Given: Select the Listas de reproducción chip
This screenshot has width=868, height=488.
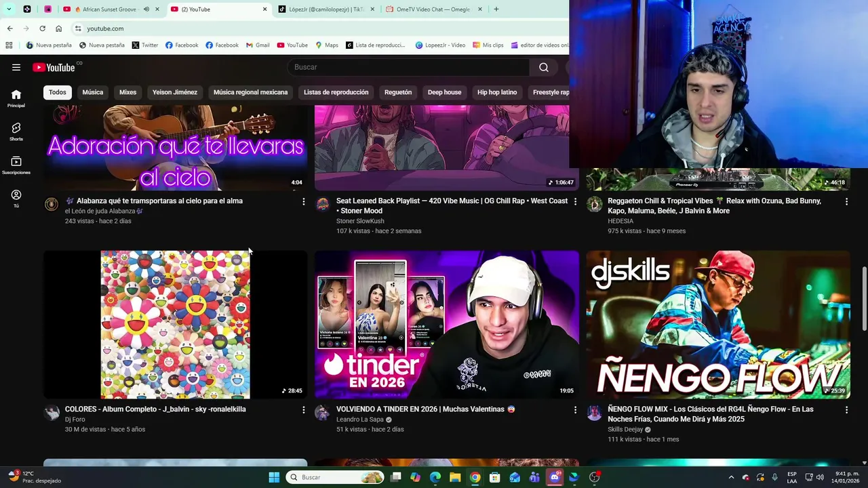Looking at the screenshot, I should tap(336, 92).
